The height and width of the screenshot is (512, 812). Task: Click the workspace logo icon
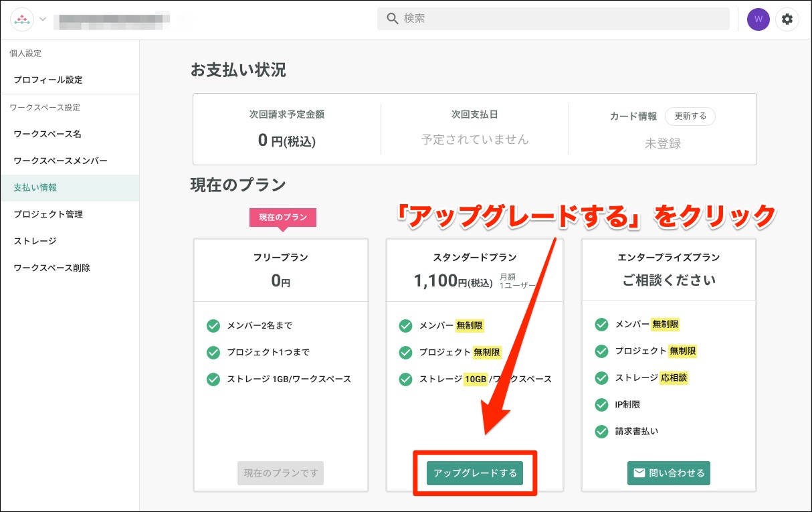pos(22,19)
